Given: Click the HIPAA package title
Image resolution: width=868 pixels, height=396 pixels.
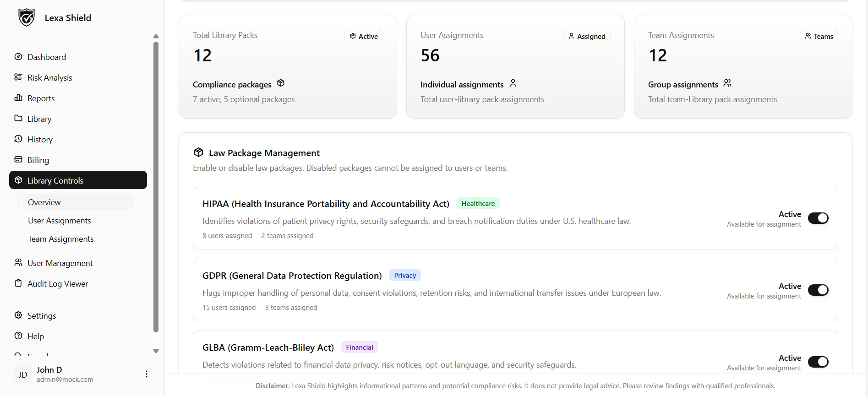Looking at the screenshot, I should pos(326,204).
